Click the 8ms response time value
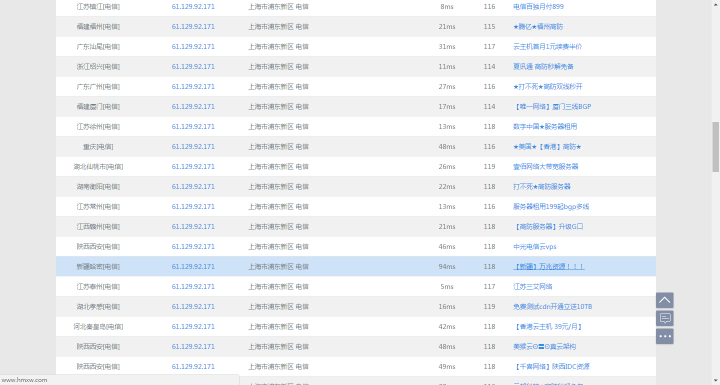The image size is (720, 385). coord(447,7)
